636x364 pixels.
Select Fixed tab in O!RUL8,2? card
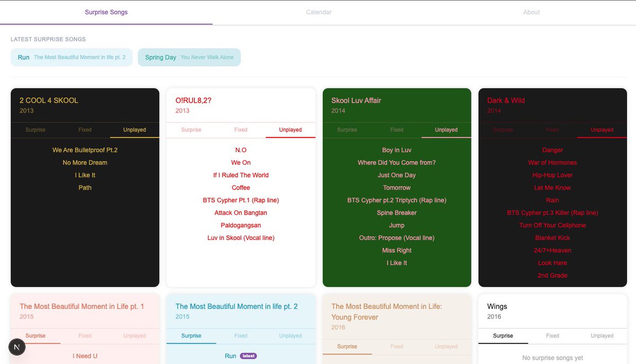pyautogui.click(x=241, y=130)
